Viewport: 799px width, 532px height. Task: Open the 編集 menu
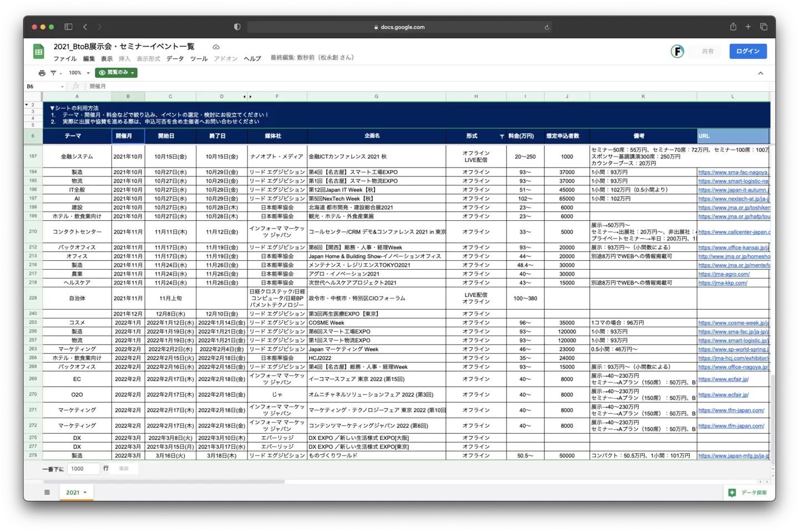pyautogui.click(x=89, y=59)
